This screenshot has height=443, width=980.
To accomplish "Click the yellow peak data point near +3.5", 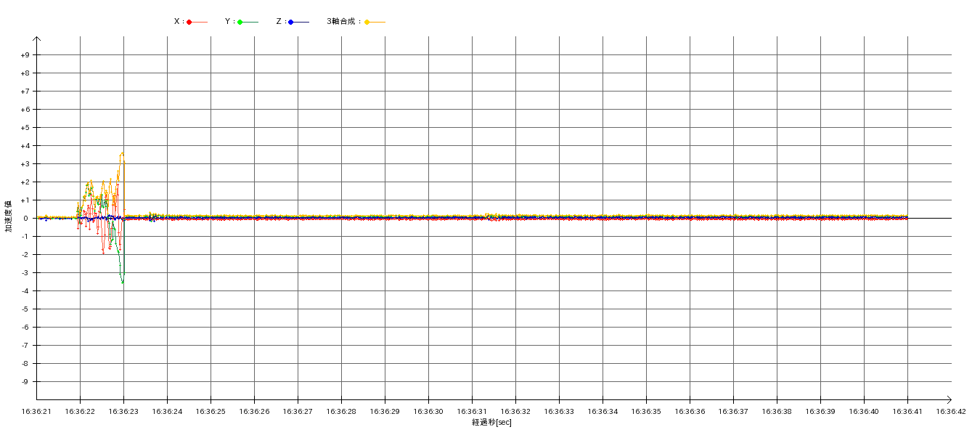I will (122, 153).
